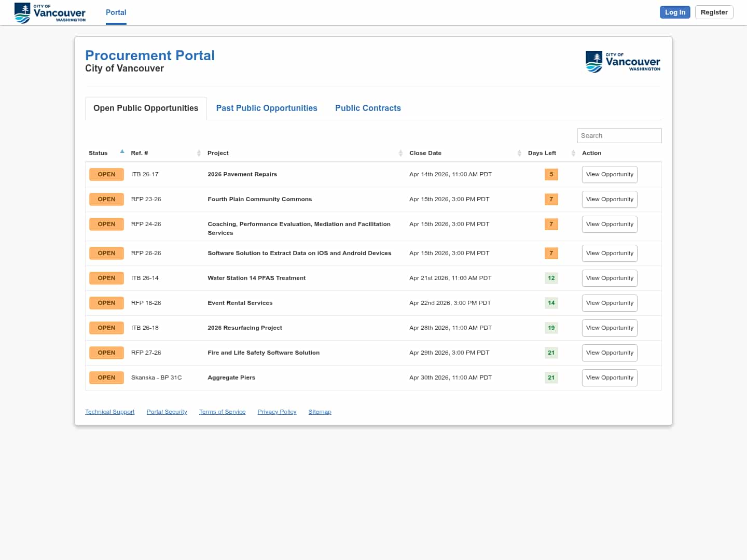Click the Register button
Image resolution: width=747 pixels, height=560 pixels.
(x=714, y=12)
